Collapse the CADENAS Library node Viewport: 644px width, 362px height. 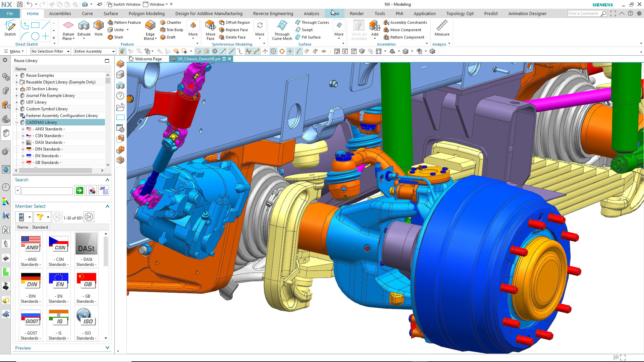[x=17, y=122]
